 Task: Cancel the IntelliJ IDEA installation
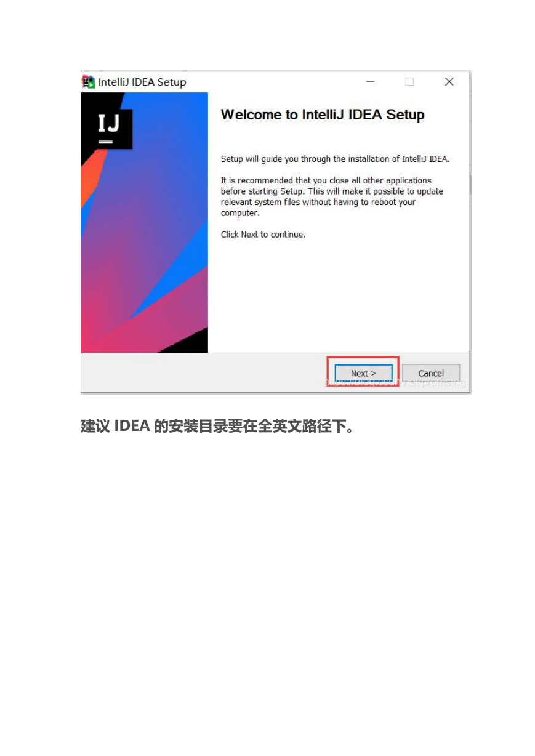(431, 373)
